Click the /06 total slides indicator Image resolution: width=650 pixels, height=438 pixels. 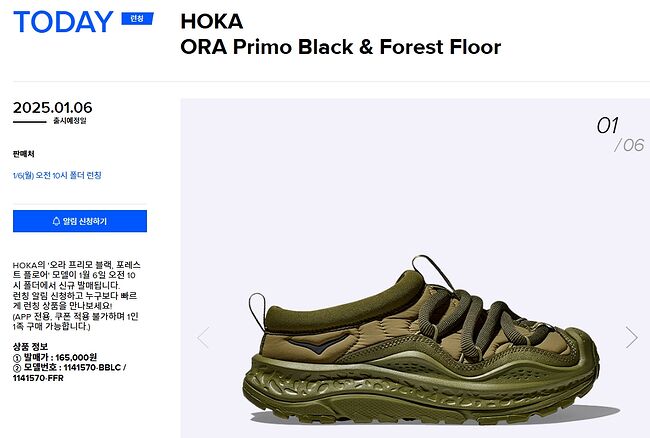pyautogui.click(x=629, y=145)
